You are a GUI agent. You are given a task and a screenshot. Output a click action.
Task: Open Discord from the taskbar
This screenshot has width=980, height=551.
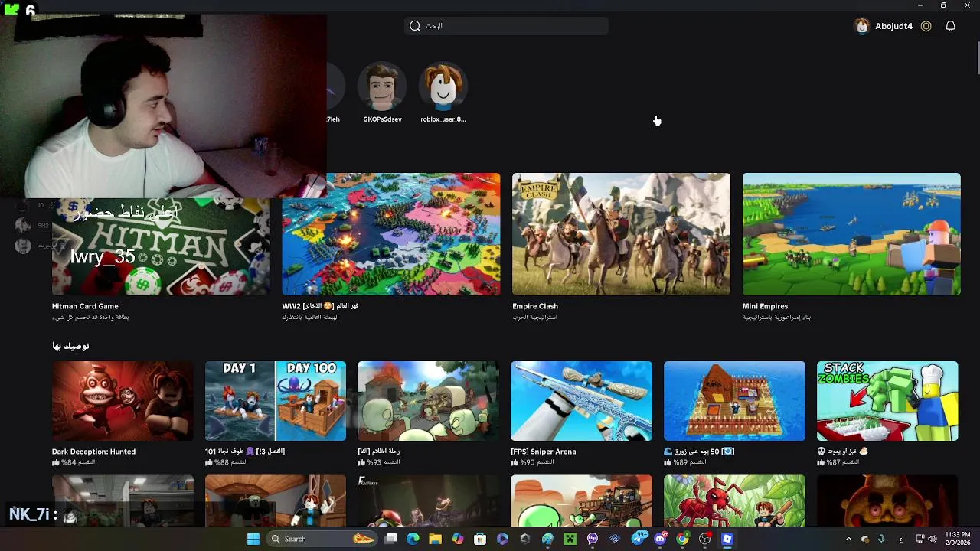(660, 539)
